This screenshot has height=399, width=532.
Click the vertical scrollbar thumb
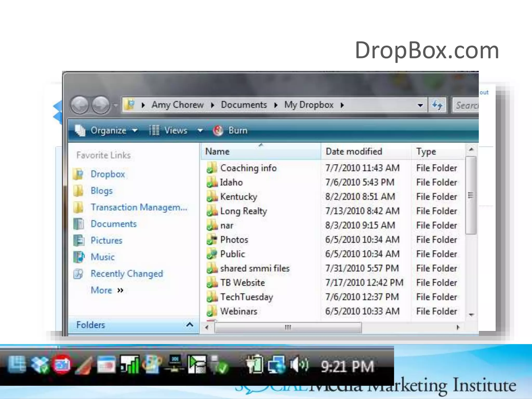pyautogui.click(x=471, y=195)
